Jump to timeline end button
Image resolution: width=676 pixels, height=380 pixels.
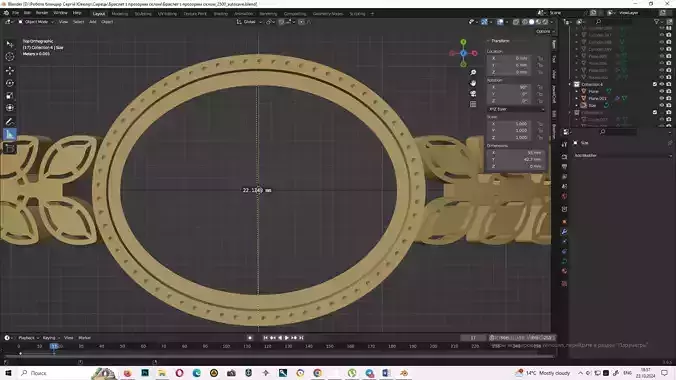[301, 338]
